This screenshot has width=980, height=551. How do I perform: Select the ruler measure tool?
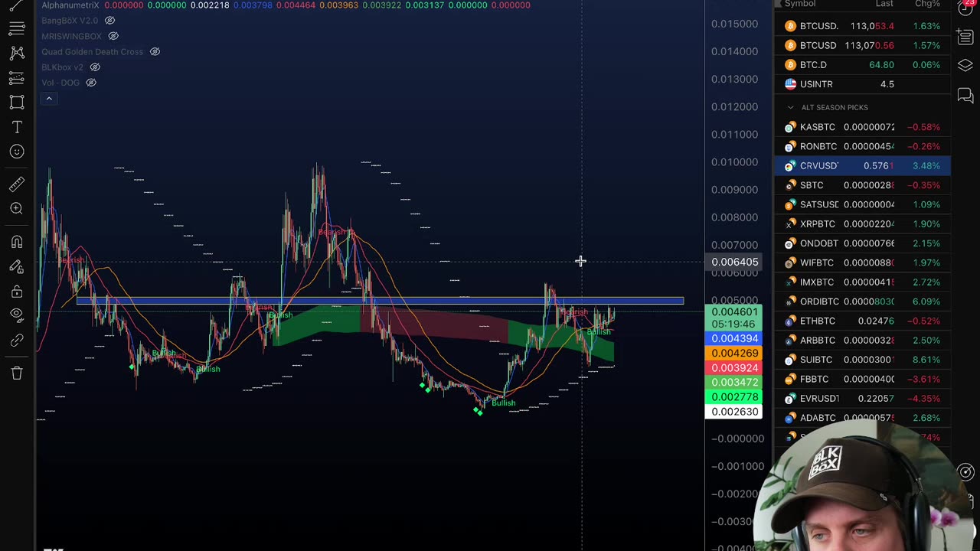click(x=17, y=184)
